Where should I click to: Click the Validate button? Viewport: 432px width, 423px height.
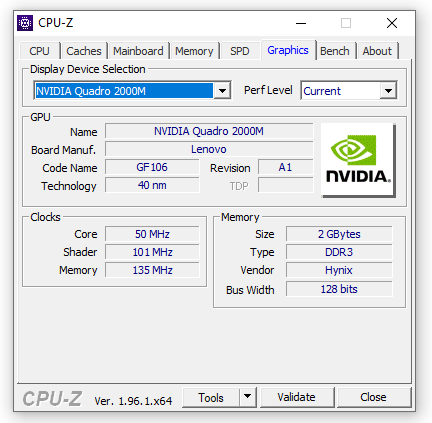coord(296,397)
